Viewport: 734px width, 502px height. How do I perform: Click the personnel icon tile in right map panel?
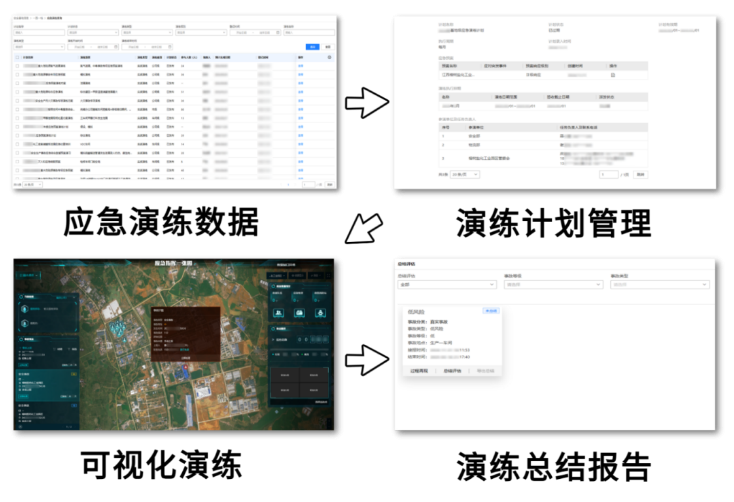278,313
